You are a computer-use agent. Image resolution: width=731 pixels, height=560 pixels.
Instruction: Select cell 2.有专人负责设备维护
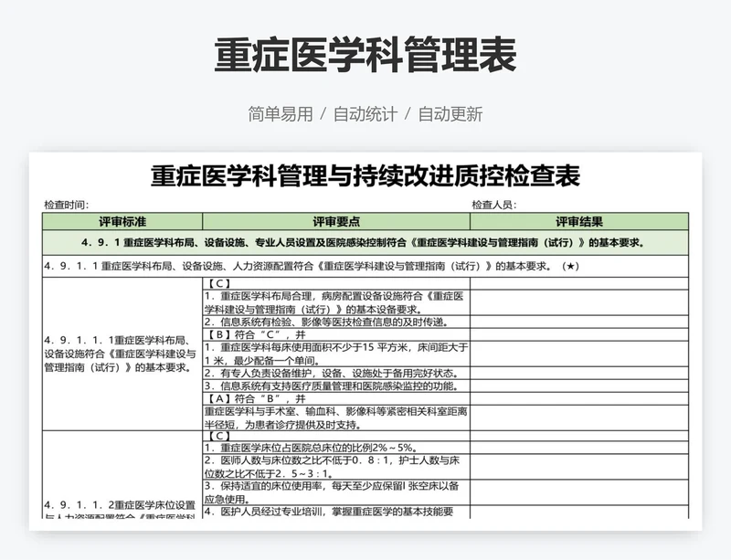336,373
